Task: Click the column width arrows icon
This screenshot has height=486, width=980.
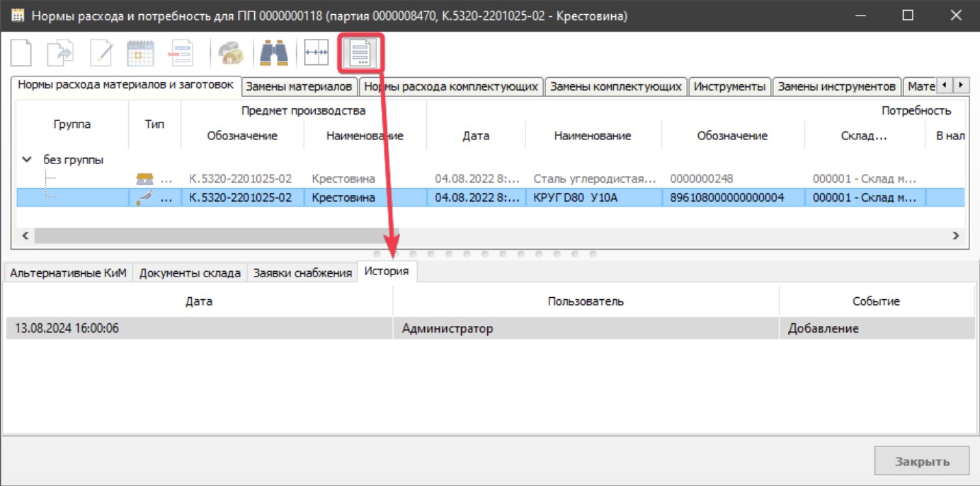Action: coord(316,54)
